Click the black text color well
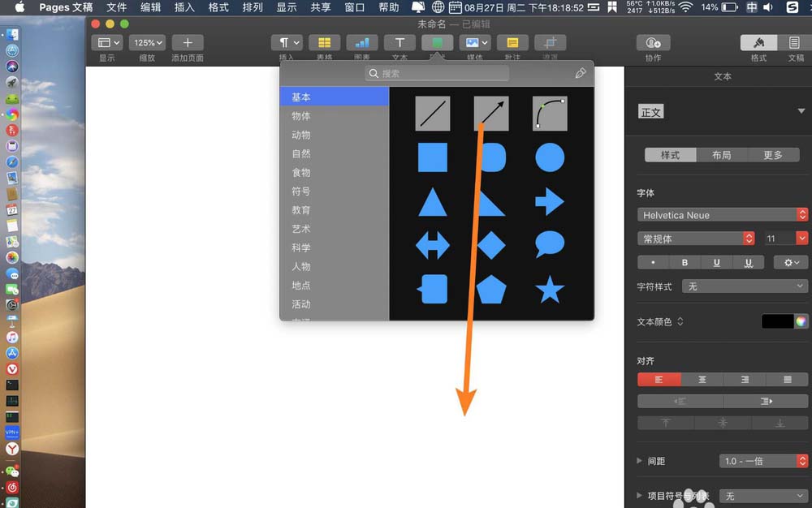The height and width of the screenshot is (508, 812). (777, 321)
